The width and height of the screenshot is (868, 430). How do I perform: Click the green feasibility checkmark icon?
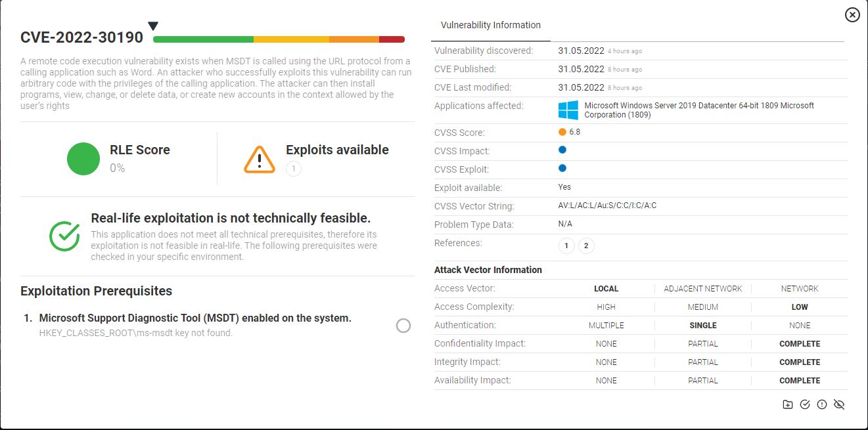(64, 236)
